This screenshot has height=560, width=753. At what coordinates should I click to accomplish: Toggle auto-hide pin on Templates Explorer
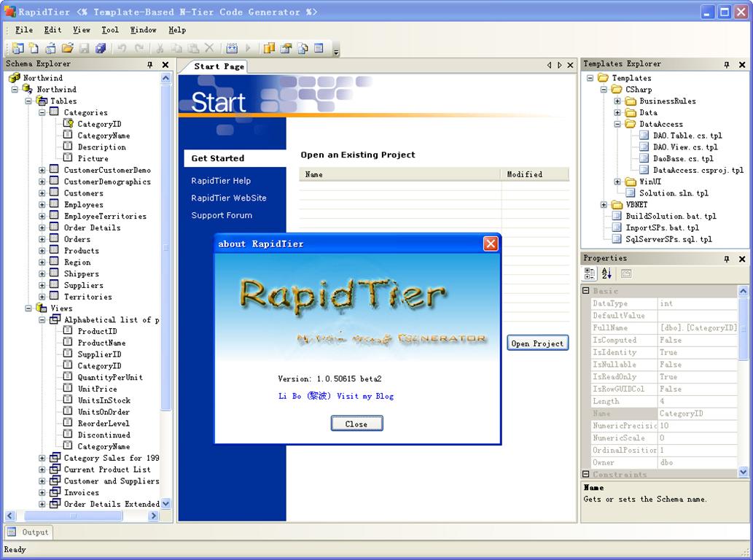(727, 64)
